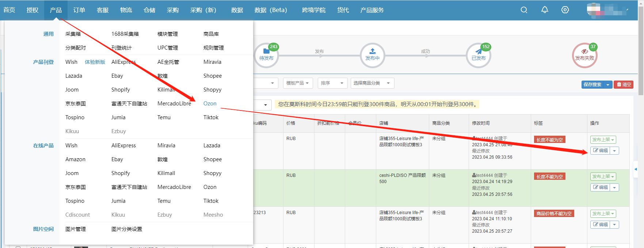Open the 跨境学院 navigation item
The image size is (644, 248).
(314, 10)
